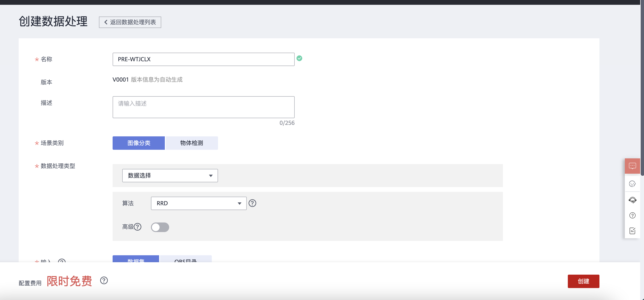Click the 创建数据处理 page title

click(53, 21)
